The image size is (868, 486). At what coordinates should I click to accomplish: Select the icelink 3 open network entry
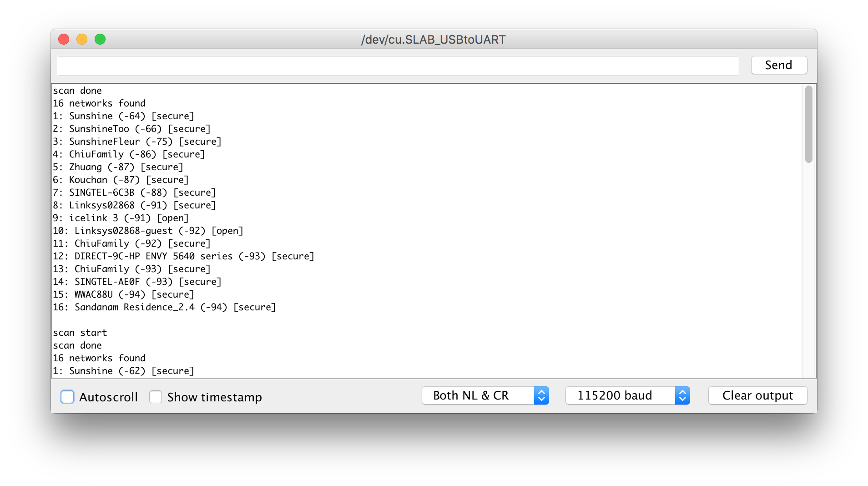coord(120,218)
